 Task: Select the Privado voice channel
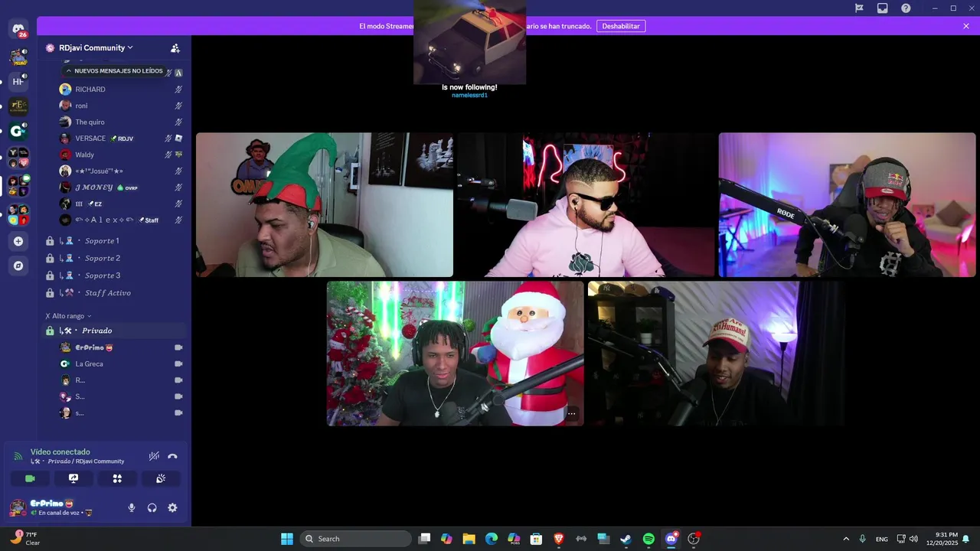(114, 331)
